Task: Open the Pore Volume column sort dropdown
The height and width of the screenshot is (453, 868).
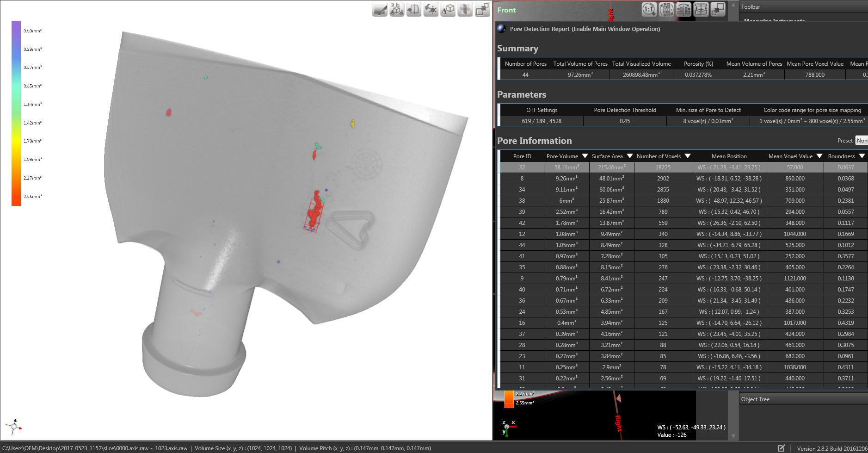Action: [585, 156]
